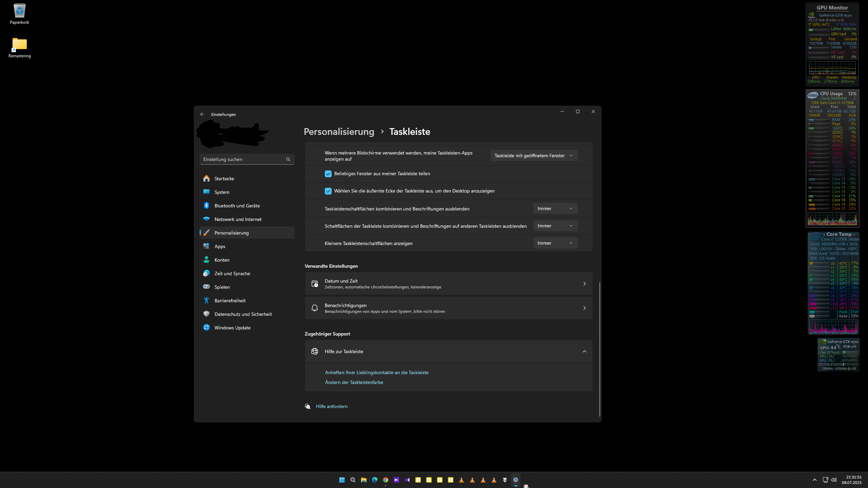Viewport: 868px width, 488px height.
Task: Open Microsoft Edge from the taskbar
Action: point(374,480)
